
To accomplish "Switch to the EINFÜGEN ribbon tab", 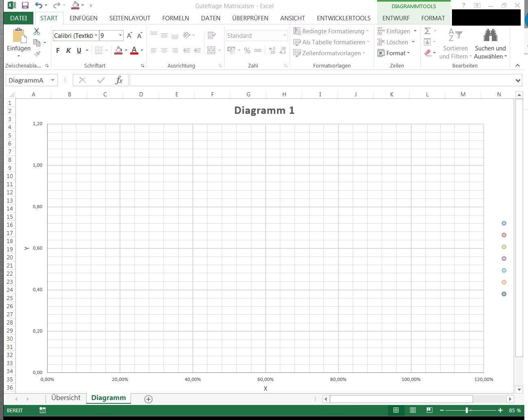I will 83,18.
